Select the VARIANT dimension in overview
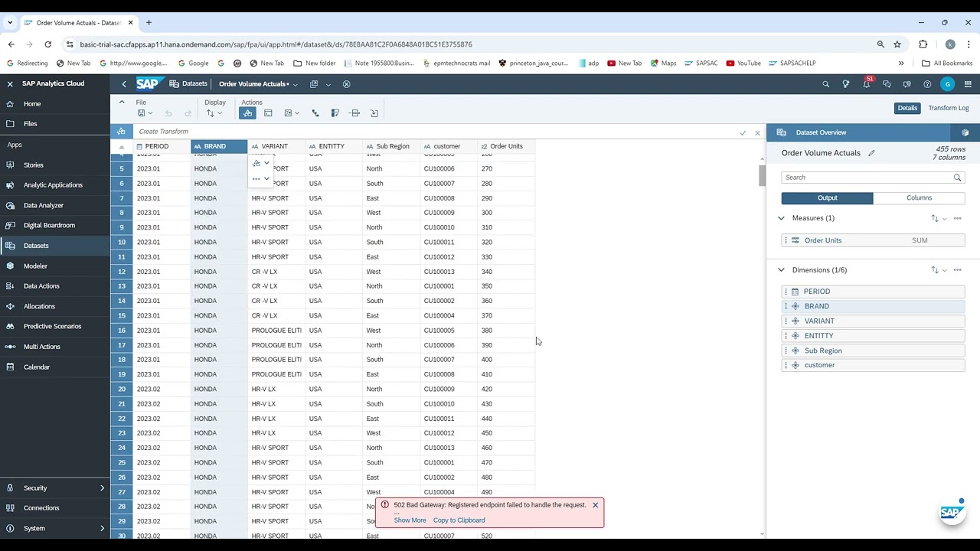The width and height of the screenshot is (980, 551). 873,321
